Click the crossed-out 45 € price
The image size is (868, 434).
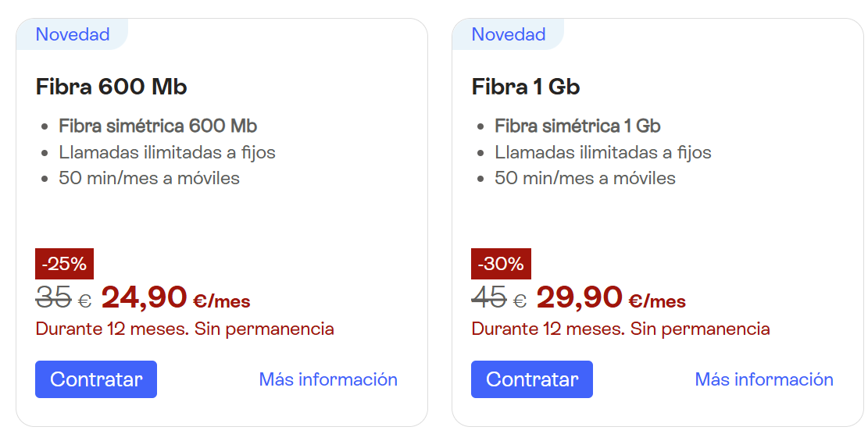[x=498, y=298]
